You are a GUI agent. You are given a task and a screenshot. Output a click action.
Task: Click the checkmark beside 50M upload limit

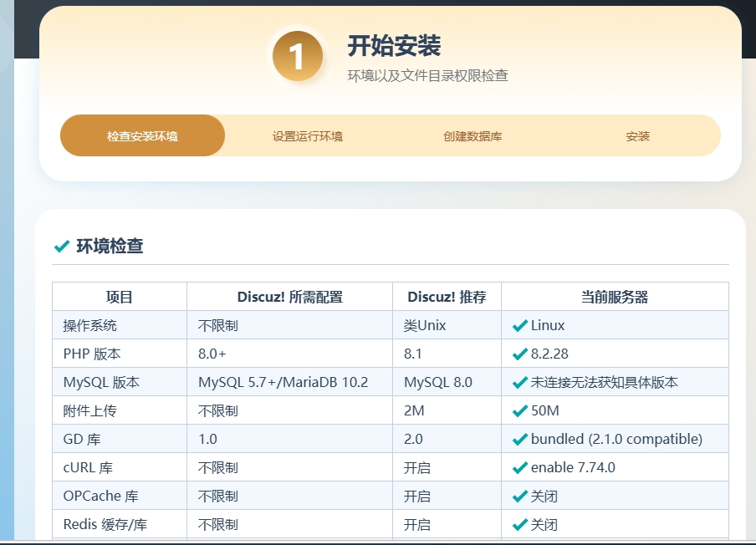click(x=519, y=411)
